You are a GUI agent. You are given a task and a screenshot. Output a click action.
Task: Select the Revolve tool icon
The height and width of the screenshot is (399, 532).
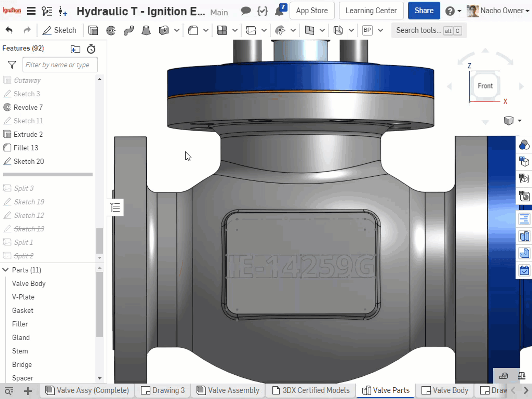(x=111, y=31)
